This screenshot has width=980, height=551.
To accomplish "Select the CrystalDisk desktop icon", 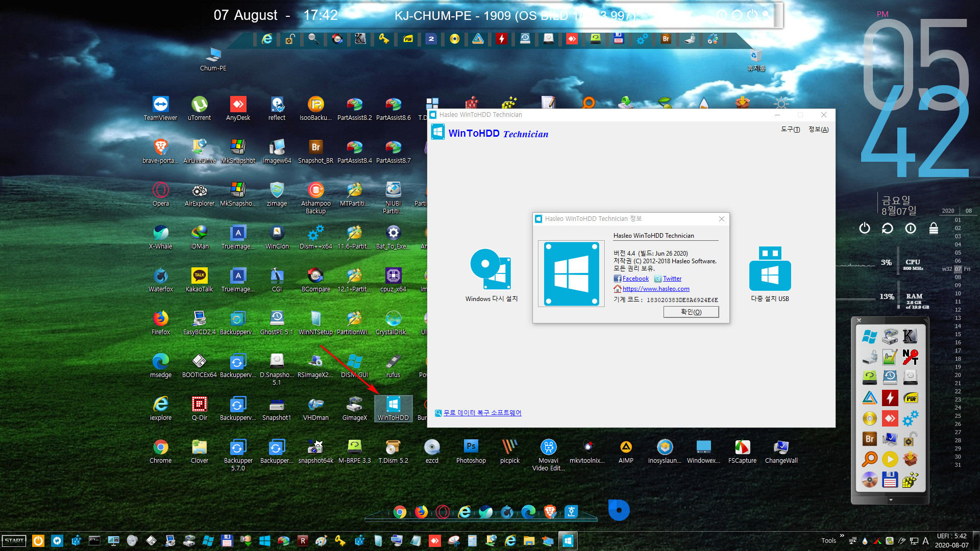I will 393,323.
